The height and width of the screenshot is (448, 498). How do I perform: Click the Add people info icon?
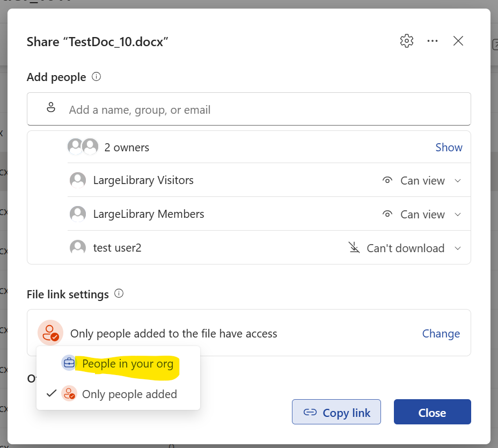coord(96,77)
